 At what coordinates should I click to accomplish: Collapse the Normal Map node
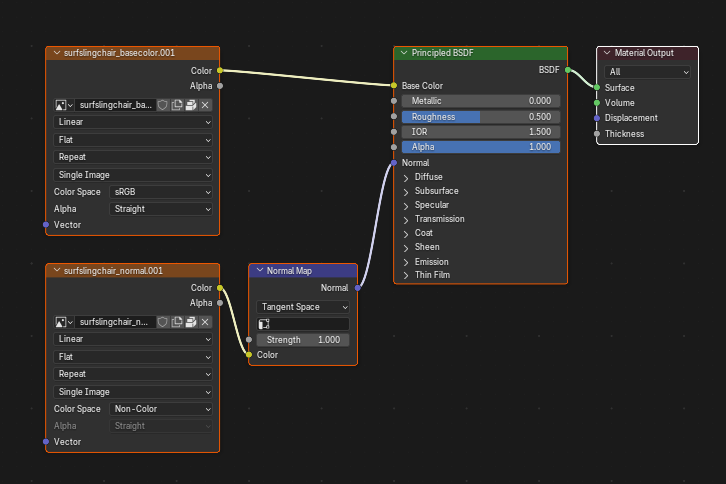pos(260,270)
